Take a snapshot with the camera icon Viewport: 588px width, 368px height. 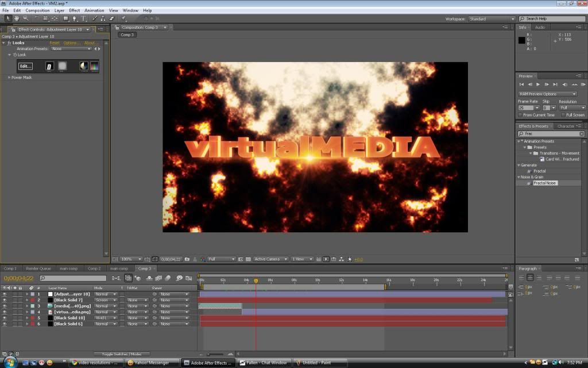[187, 259]
